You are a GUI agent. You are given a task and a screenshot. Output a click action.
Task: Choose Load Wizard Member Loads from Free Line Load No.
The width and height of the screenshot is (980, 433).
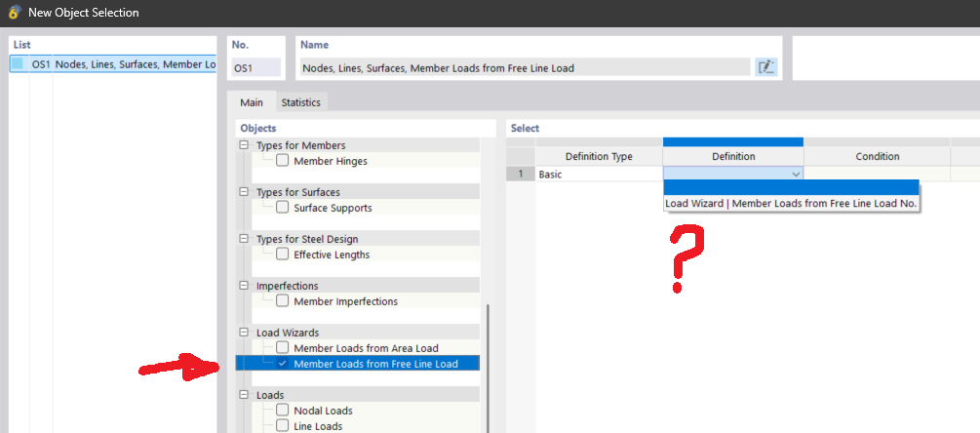click(791, 203)
